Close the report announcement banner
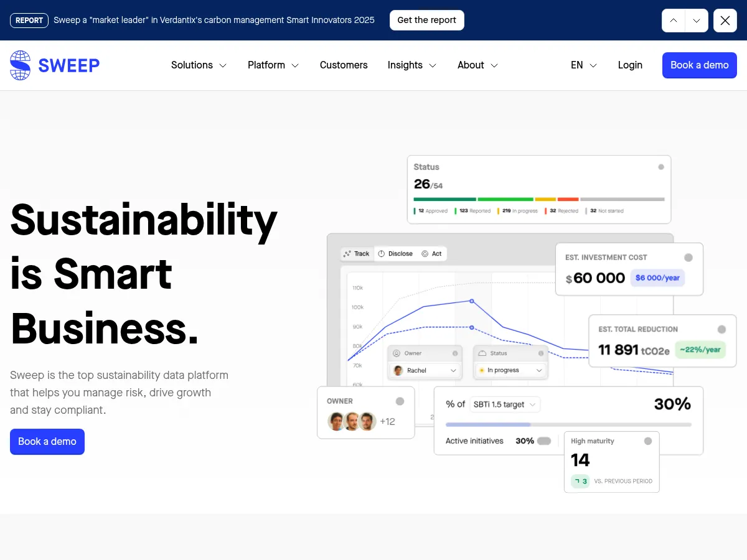 coord(725,21)
